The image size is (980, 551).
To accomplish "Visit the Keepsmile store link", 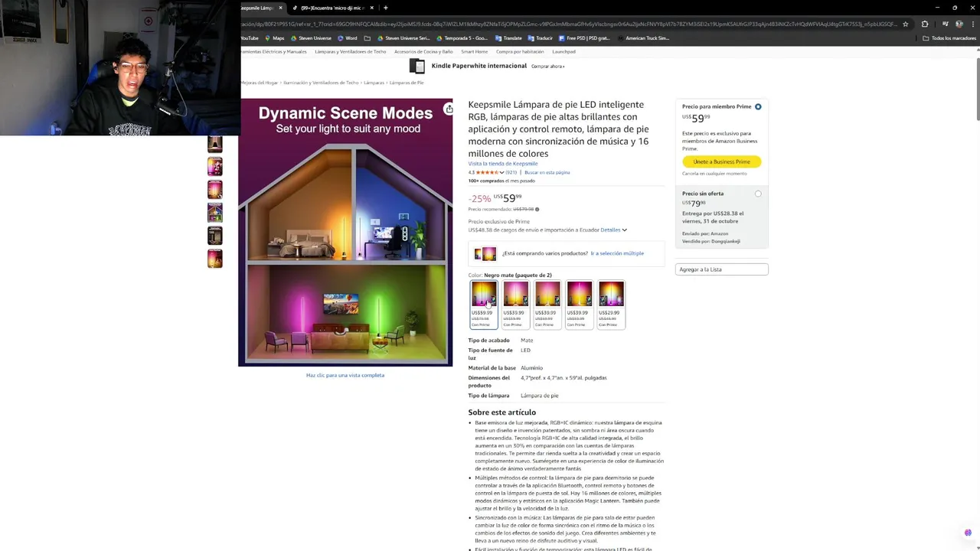I will (503, 164).
